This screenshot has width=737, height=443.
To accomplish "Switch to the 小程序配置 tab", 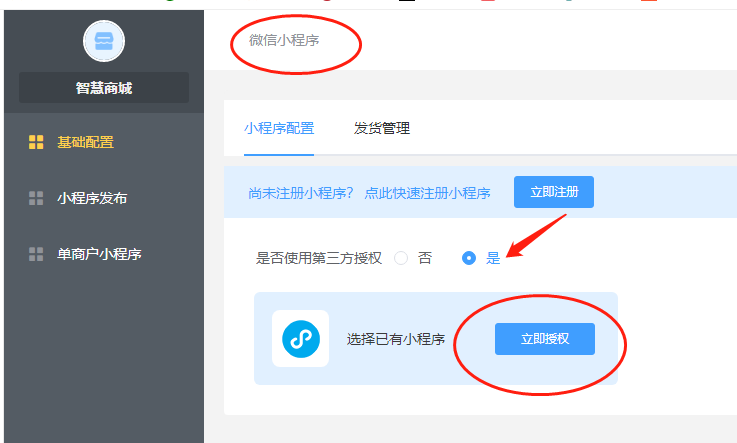I will [x=279, y=128].
